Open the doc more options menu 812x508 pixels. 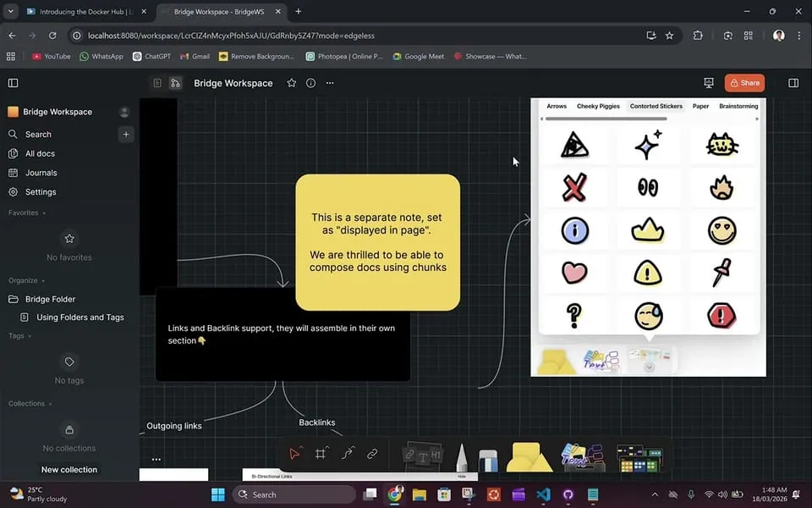point(330,83)
